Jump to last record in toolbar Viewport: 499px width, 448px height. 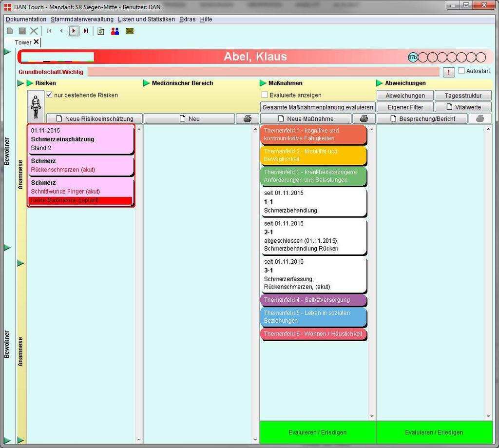tap(86, 31)
